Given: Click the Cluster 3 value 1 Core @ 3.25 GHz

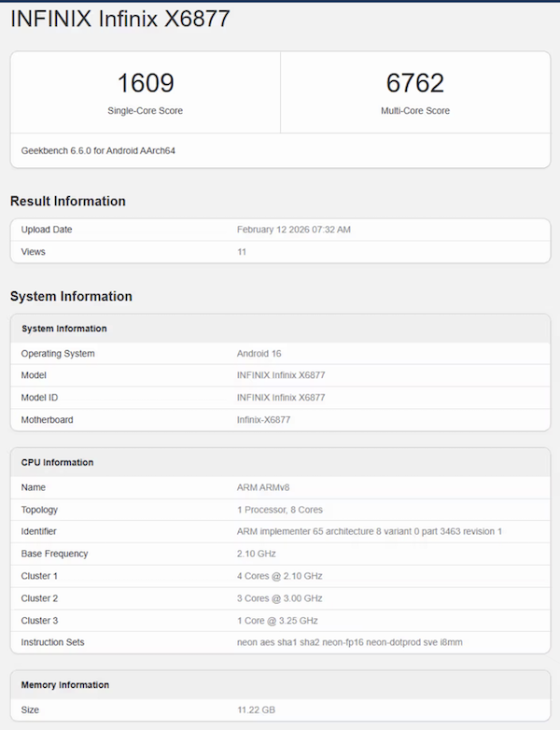Looking at the screenshot, I should (x=277, y=621).
